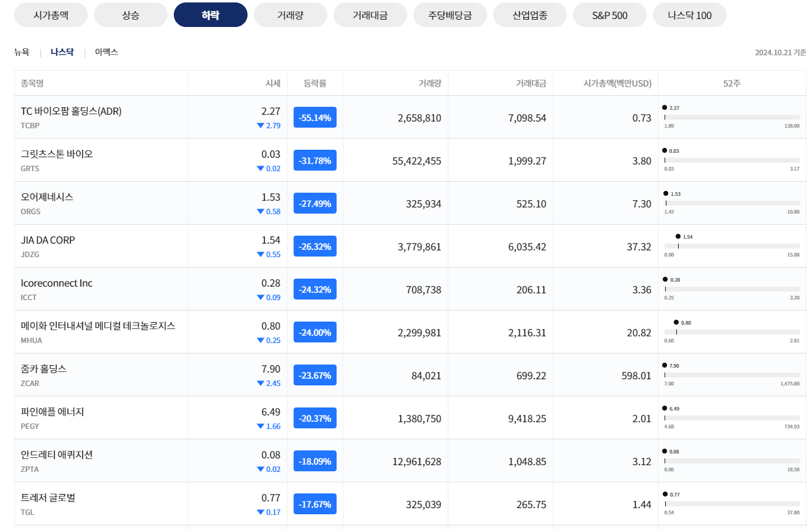Select the 아멕스 exchange filter
The width and height of the screenshot is (812, 529).
pos(106,52)
